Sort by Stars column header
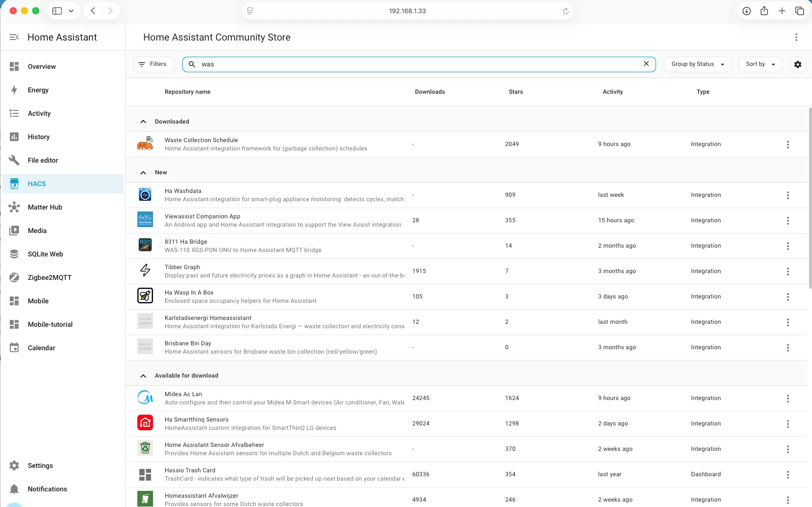The width and height of the screenshot is (812, 507). click(x=516, y=92)
